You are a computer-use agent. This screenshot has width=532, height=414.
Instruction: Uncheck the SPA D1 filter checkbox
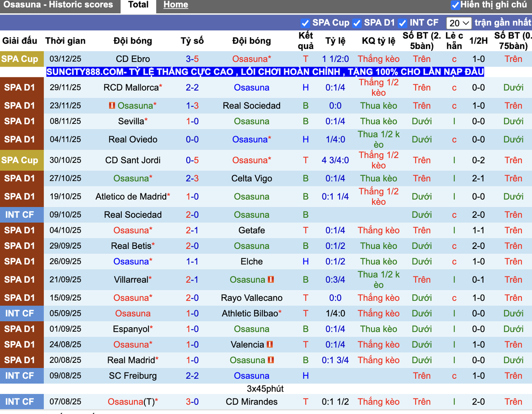pos(357,23)
